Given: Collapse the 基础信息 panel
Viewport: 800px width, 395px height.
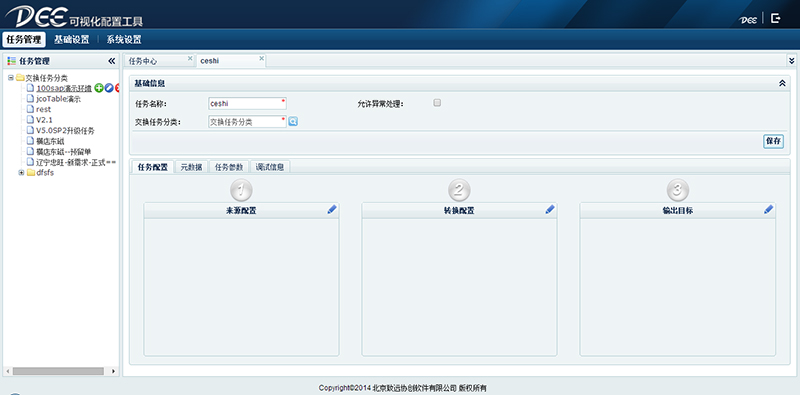Looking at the screenshot, I should pos(782,83).
